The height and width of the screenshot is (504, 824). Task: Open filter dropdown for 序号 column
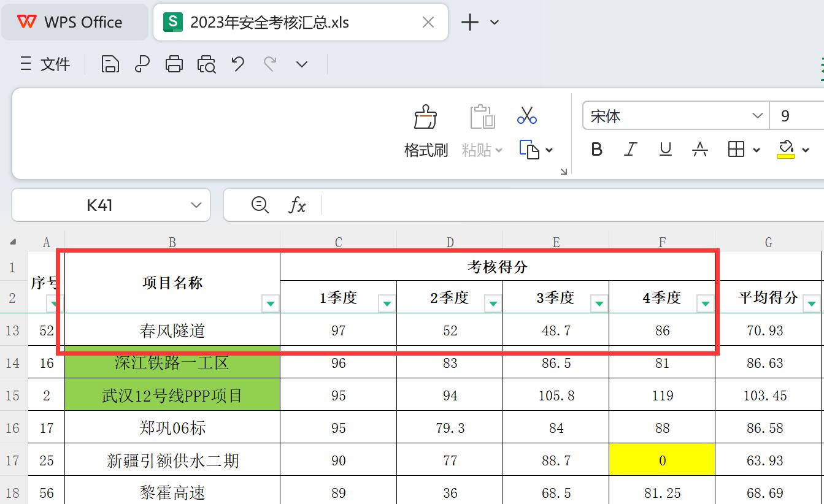click(55, 303)
